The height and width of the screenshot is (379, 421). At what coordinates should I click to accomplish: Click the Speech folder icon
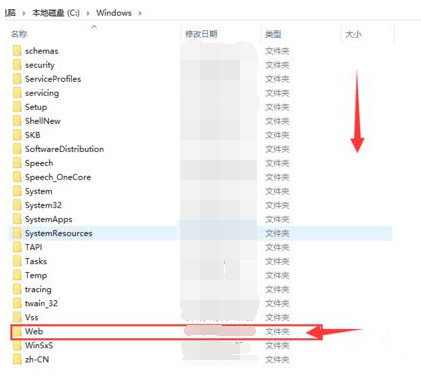click(x=17, y=163)
